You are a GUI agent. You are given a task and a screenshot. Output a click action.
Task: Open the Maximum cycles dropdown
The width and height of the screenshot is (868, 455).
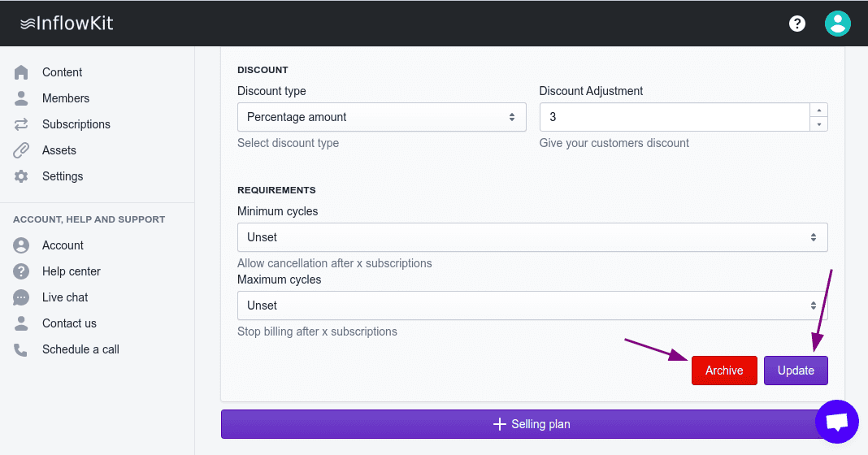[x=532, y=305]
